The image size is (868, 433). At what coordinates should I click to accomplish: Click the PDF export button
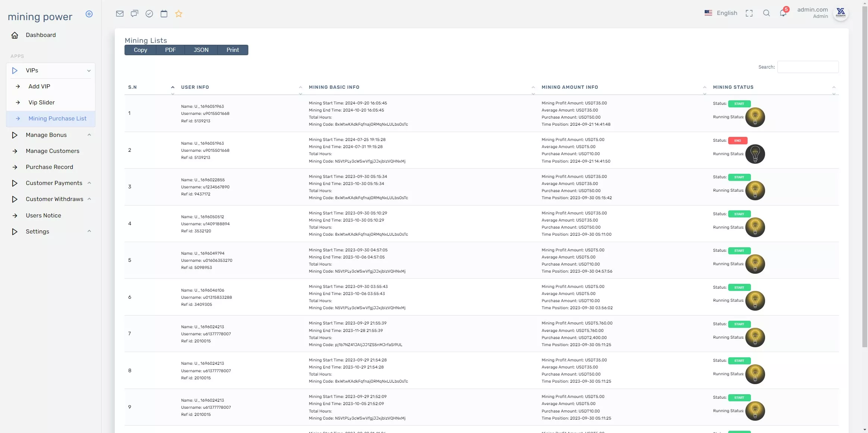click(170, 50)
